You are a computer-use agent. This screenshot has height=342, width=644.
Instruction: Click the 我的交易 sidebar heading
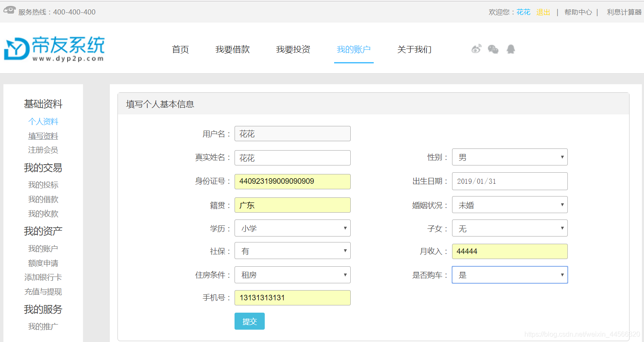pyautogui.click(x=43, y=168)
